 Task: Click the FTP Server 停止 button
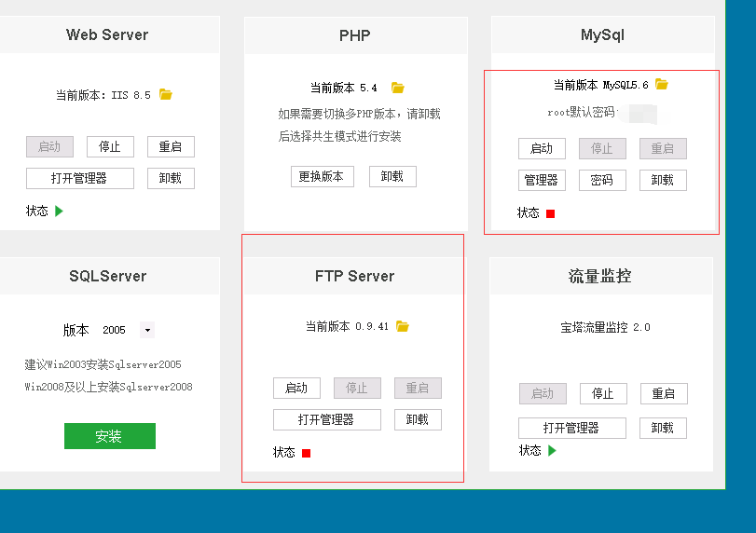[357, 388]
